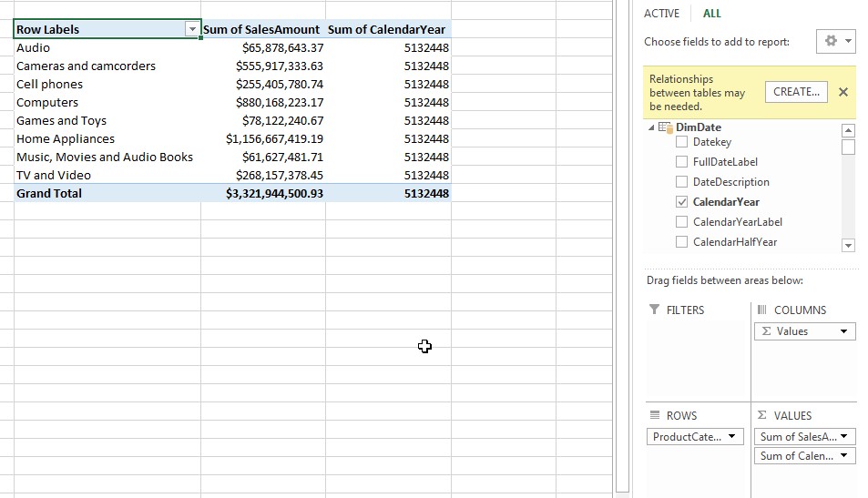Collapse the DimDate table tree
The image size is (868, 498).
pyautogui.click(x=650, y=127)
